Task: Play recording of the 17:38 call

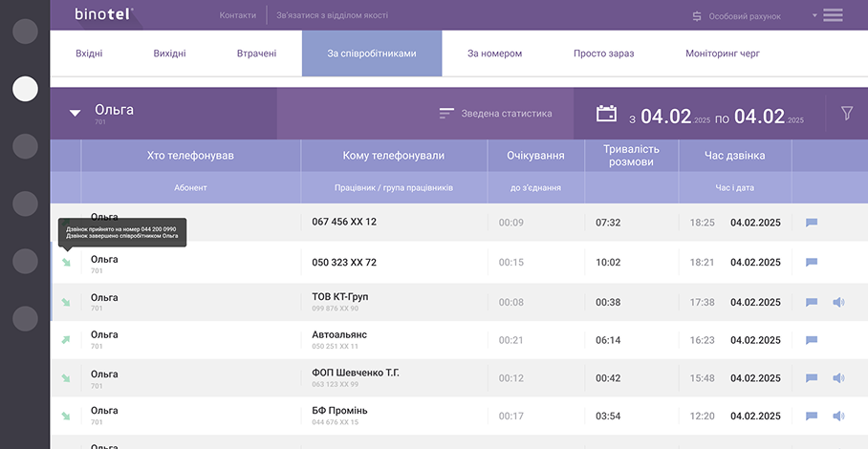Action: click(x=838, y=302)
